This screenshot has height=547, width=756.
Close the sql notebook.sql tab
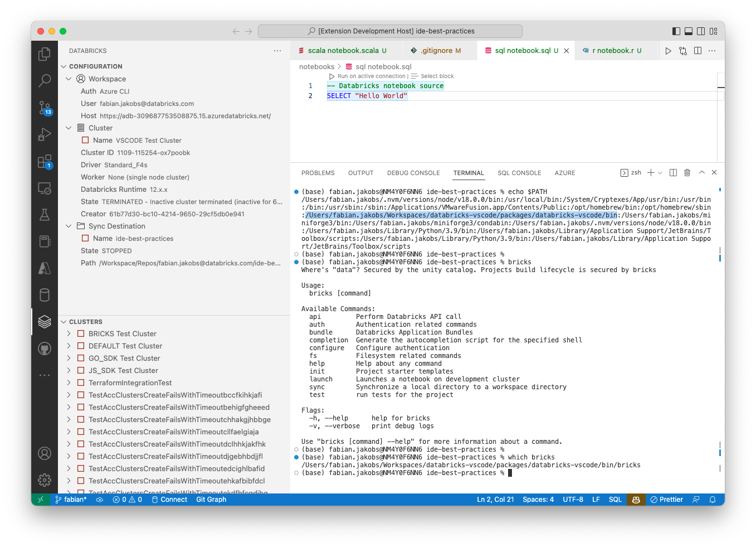[x=567, y=51]
